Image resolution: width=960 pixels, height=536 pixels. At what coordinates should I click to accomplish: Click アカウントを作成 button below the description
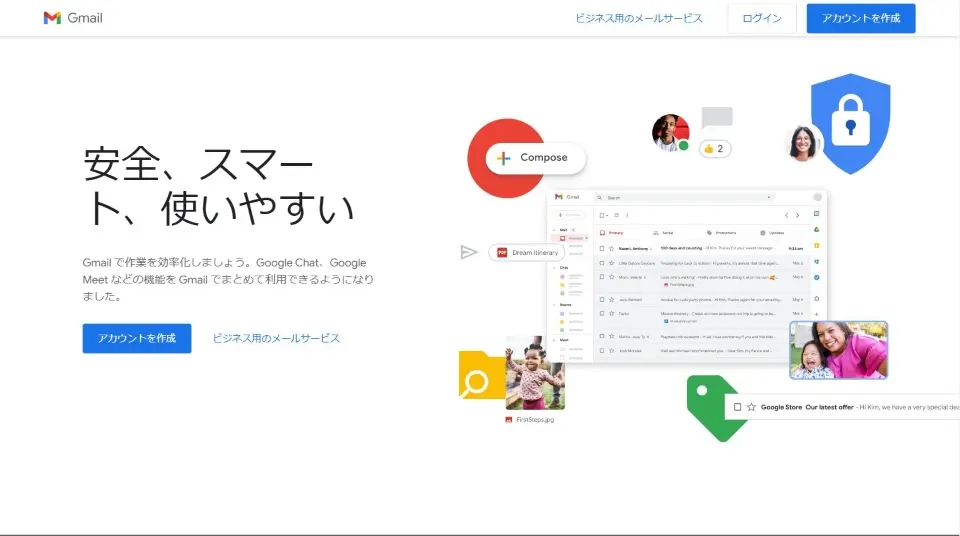[x=137, y=338]
